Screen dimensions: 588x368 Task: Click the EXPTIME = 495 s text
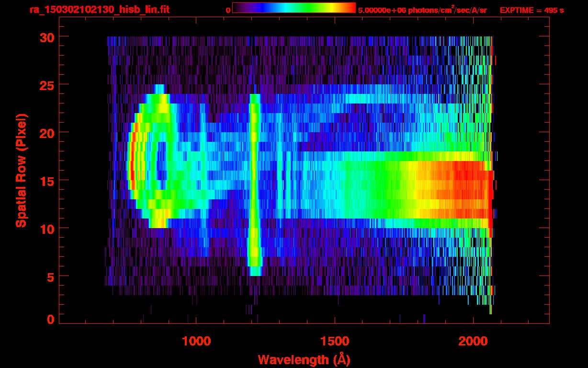click(531, 10)
